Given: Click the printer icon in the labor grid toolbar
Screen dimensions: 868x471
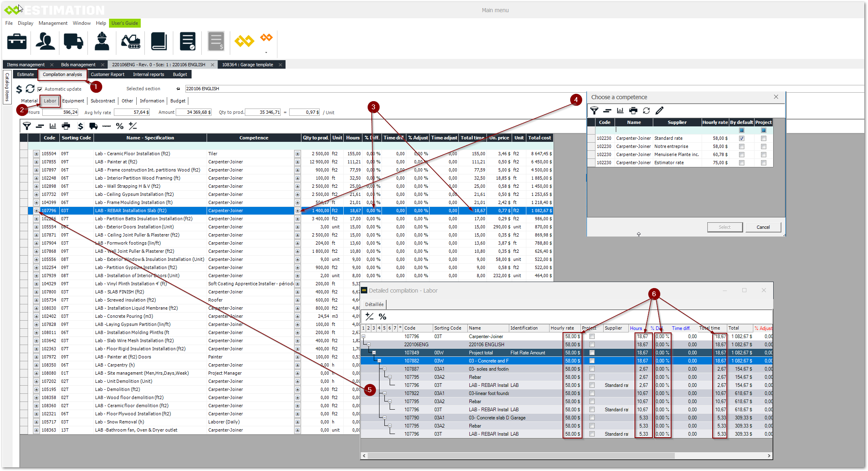Looking at the screenshot, I should click(66, 126).
